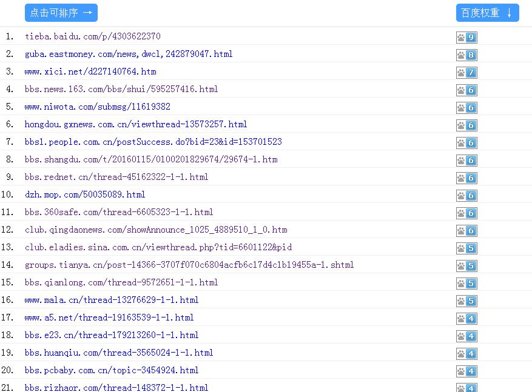Open bbs.e23.cn thread-179213260 link
This screenshot has height=392, width=532.
[x=112, y=335]
